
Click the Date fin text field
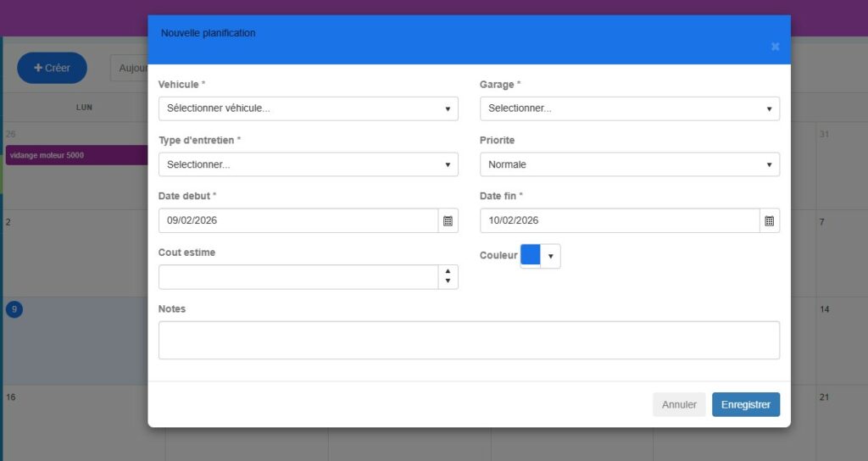pos(620,221)
